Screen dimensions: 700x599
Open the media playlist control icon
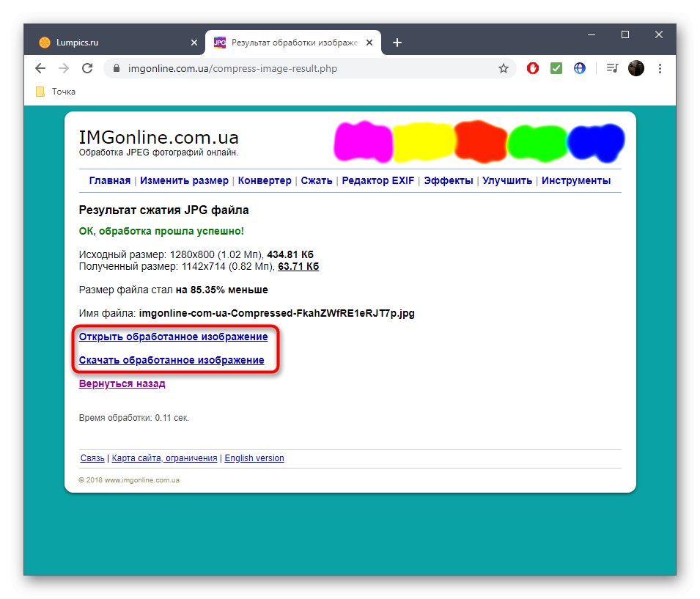click(x=612, y=67)
